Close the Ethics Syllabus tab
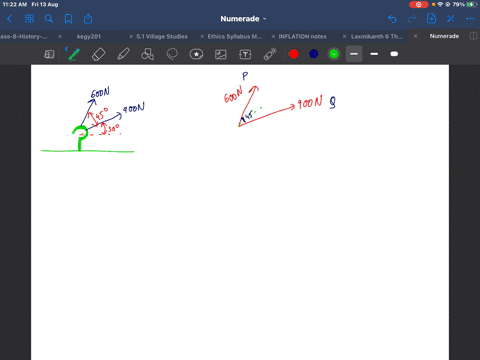Viewport: 480px width, 360px height. coord(202,37)
